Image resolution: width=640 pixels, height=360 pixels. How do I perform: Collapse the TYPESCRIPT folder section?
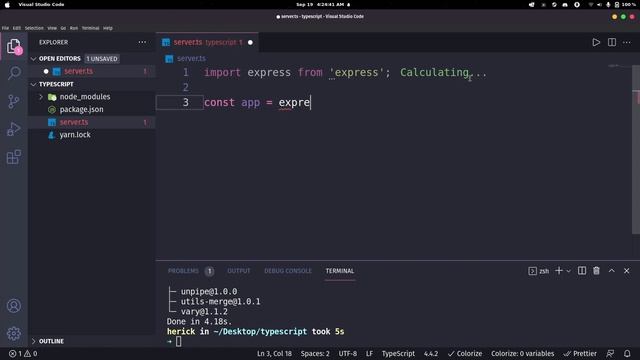click(x=33, y=84)
